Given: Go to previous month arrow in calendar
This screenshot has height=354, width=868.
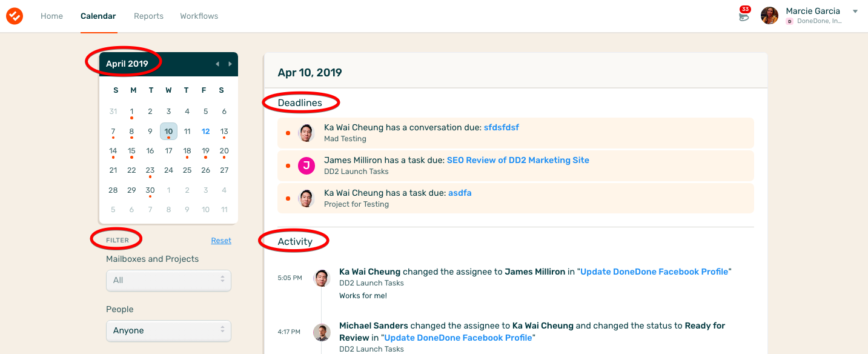Looking at the screenshot, I should click(217, 64).
